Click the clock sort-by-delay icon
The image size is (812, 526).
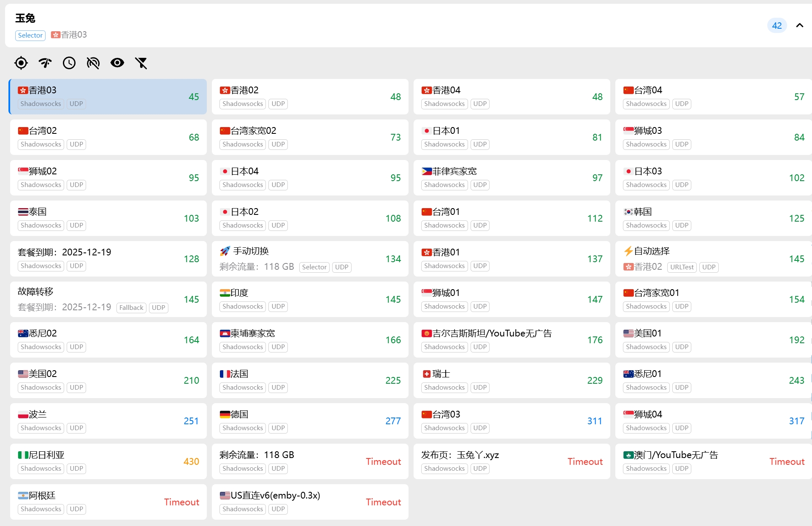coord(69,63)
